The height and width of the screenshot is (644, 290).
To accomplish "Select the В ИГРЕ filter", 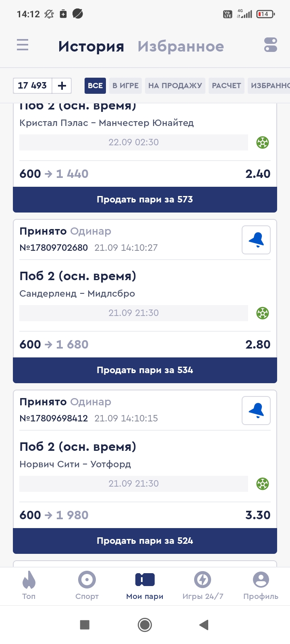I will tap(125, 85).
